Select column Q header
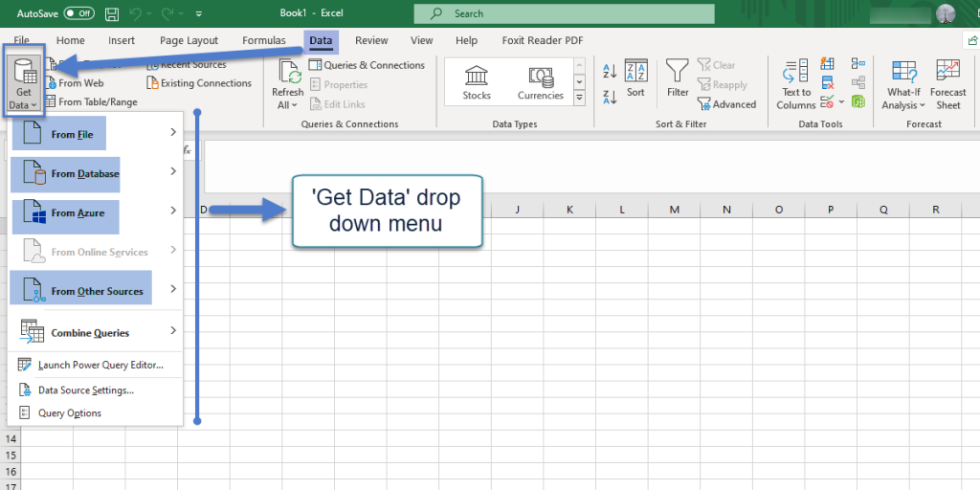This screenshot has height=490, width=980. coord(883,210)
